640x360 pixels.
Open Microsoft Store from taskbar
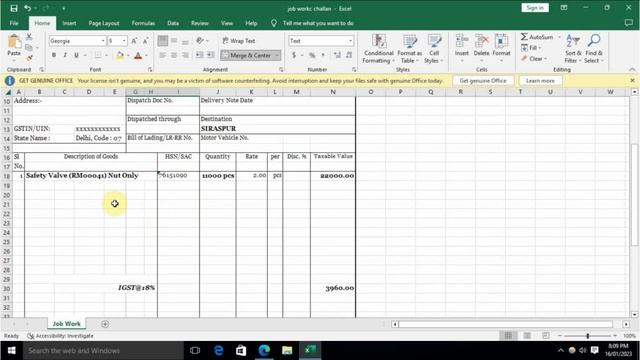pyautogui.click(x=241, y=350)
